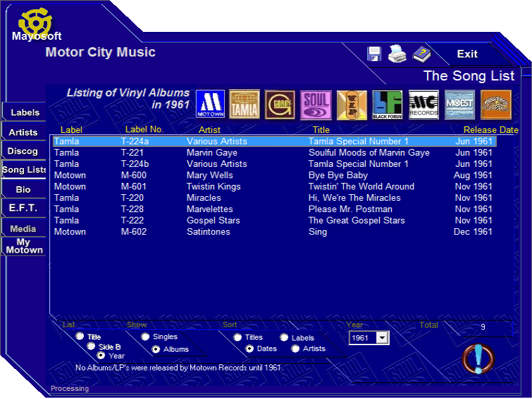Sort by Labels radio button
This screenshot has width=532, height=399.
point(284,337)
